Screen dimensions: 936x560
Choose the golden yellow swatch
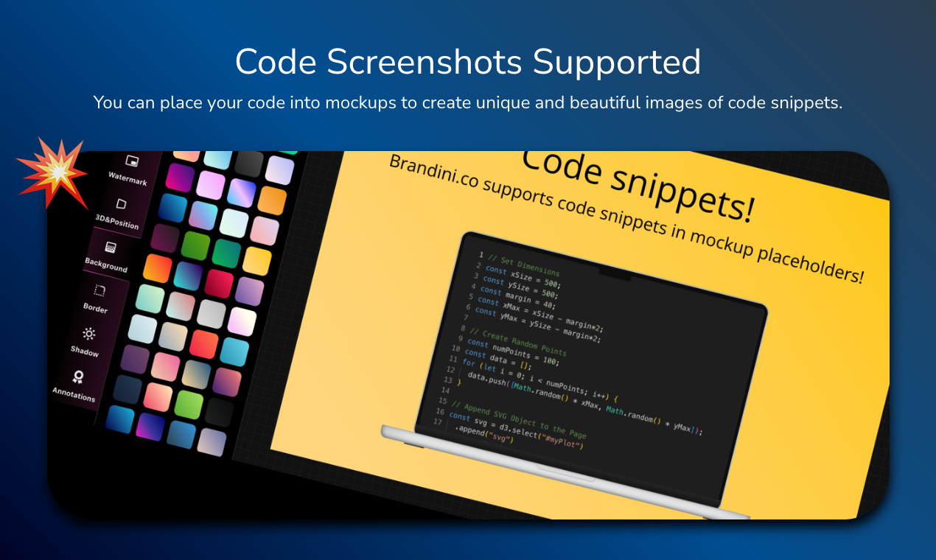click(257, 261)
